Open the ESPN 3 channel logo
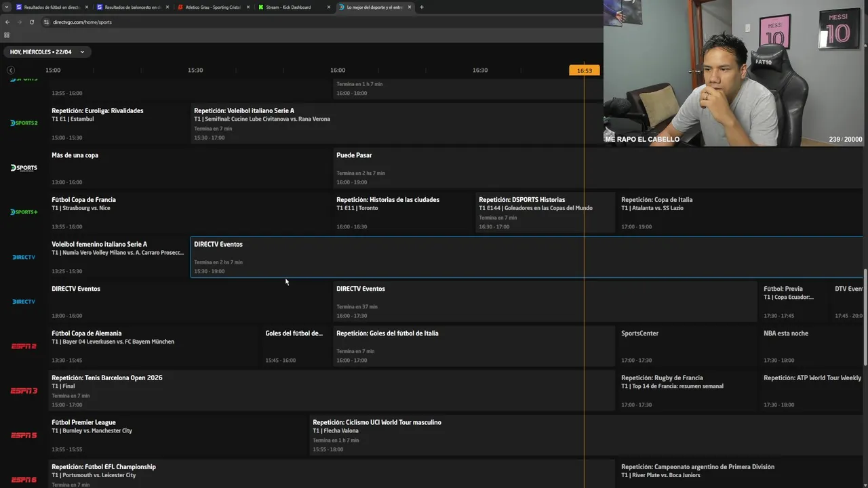Image resolution: width=868 pixels, height=488 pixels. pyautogui.click(x=24, y=390)
